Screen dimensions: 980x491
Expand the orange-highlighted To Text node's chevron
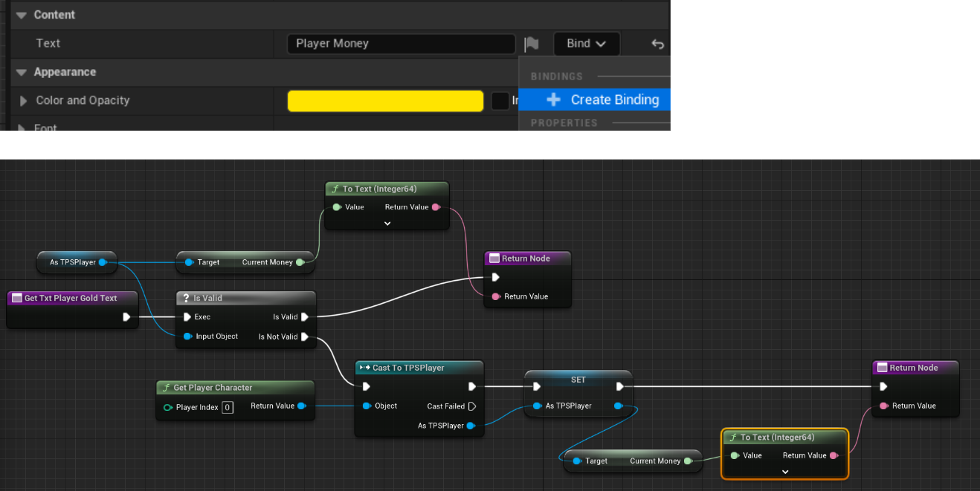(x=785, y=472)
